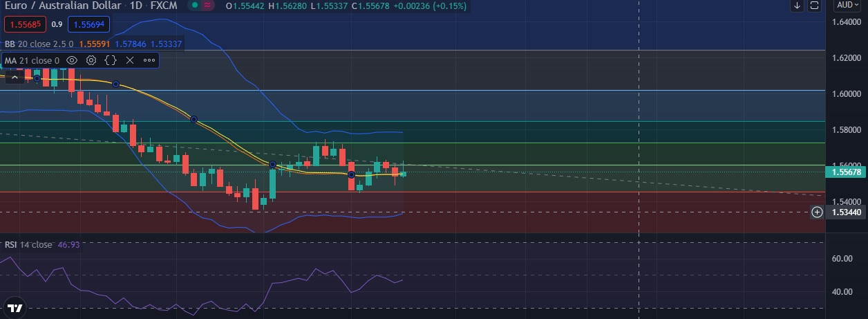Click the RSI value 46.93

[x=70, y=244]
